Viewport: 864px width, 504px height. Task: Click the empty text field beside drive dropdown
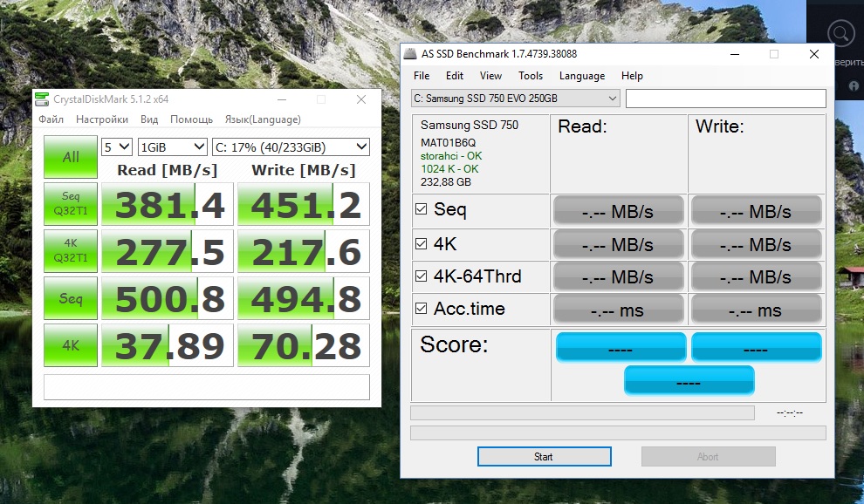click(726, 99)
